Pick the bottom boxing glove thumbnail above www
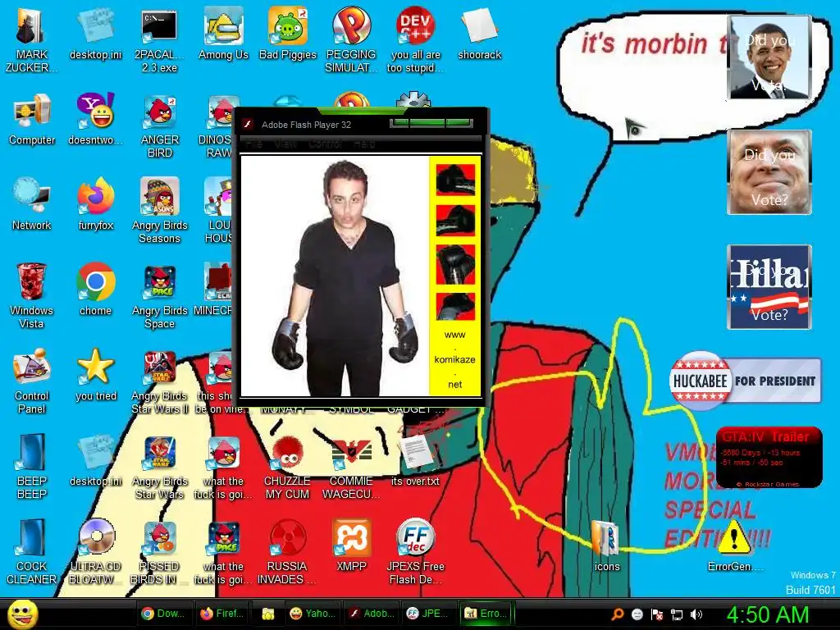This screenshot has width=840, height=630. point(454,307)
